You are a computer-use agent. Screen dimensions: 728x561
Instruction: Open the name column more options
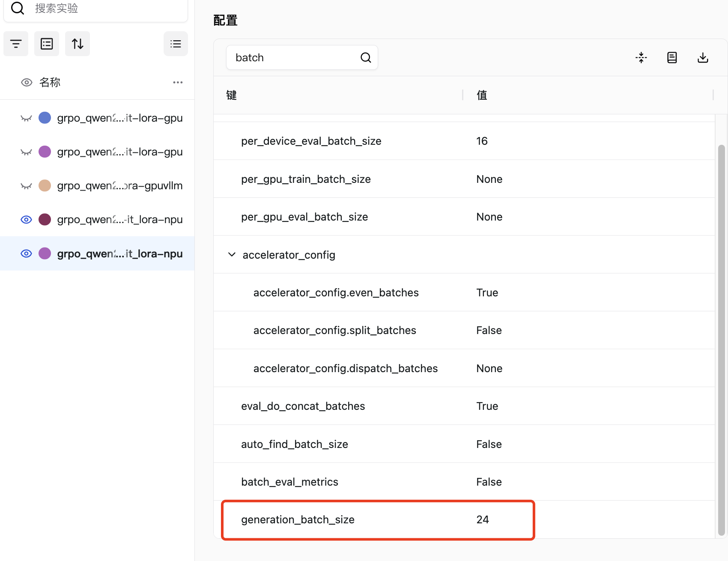point(178,82)
